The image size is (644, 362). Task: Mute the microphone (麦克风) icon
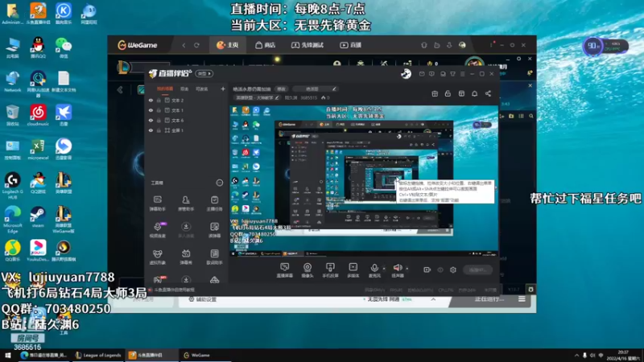[x=374, y=268]
